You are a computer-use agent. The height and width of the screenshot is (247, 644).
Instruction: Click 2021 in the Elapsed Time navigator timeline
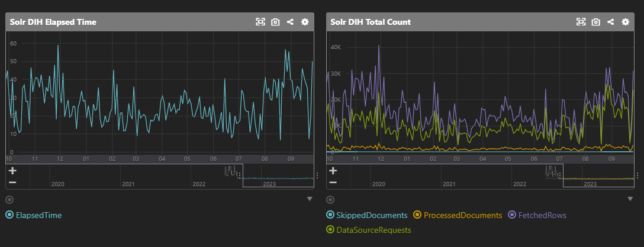pyautogui.click(x=128, y=184)
